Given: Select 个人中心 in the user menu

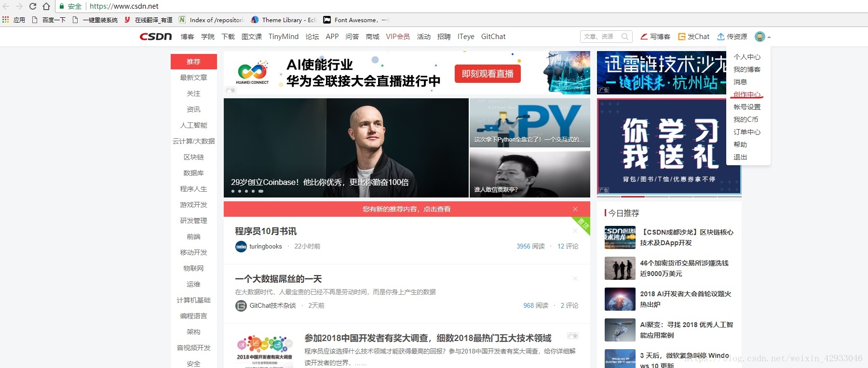Looking at the screenshot, I should click(x=747, y=57).
